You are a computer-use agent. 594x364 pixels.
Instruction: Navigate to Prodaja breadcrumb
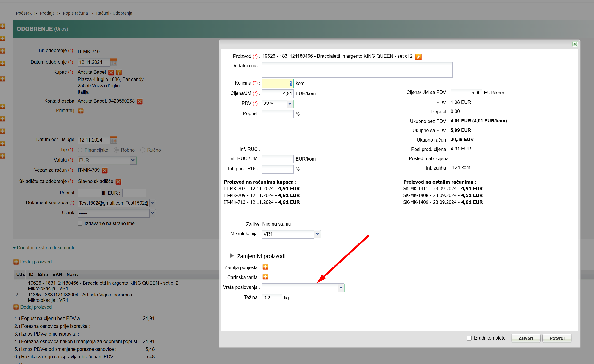tap(47, 13)
